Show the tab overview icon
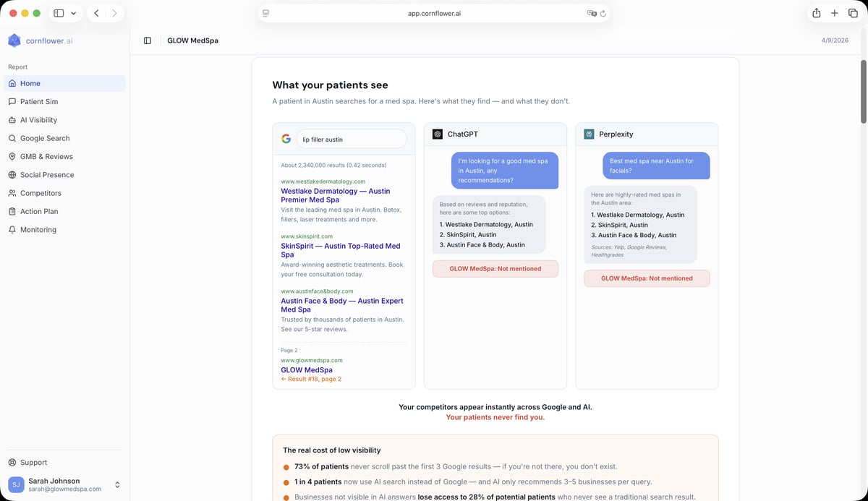This screenshot has width=868, height=501. point(853,13)
